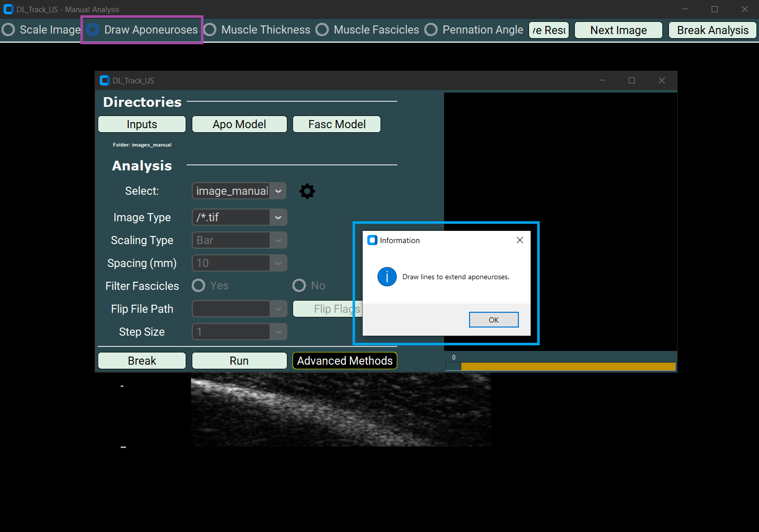Enable the Muscle Fascicles radio option

(322, 30)
